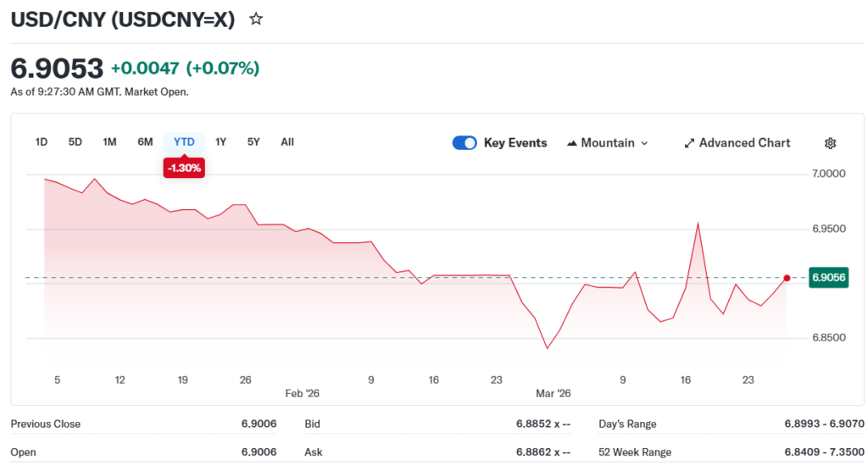View All-time price history
This screenshot has width=868, height=465.
287,141
